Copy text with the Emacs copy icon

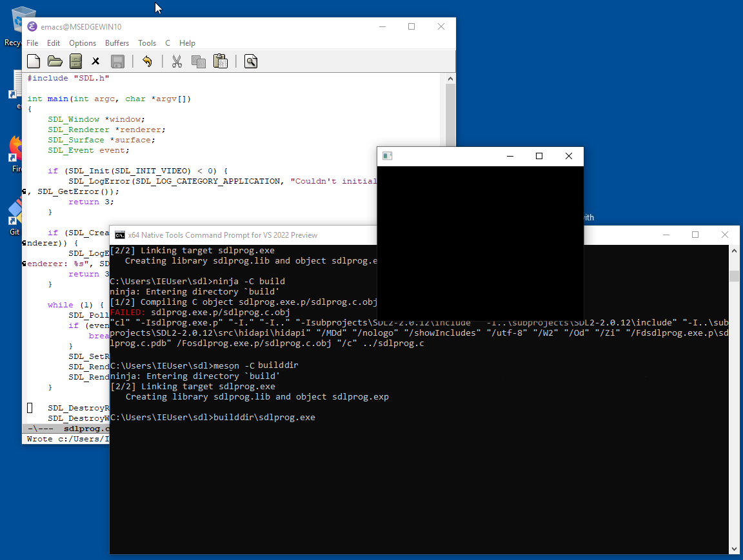coord(200,61)
